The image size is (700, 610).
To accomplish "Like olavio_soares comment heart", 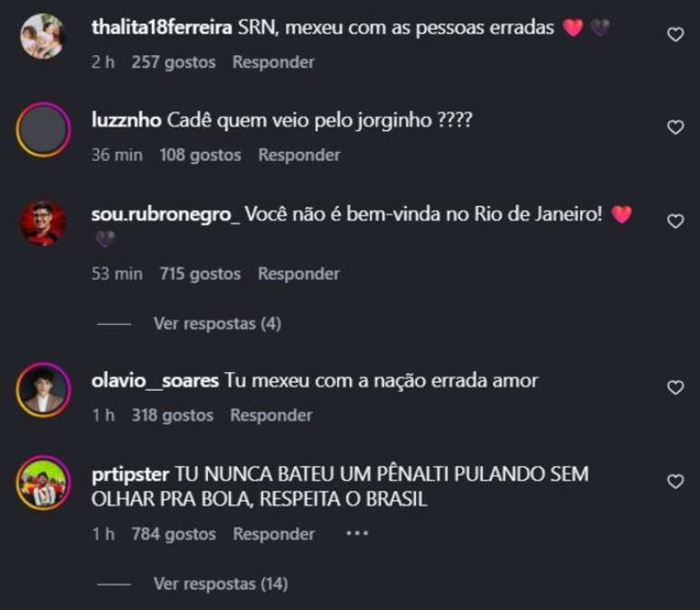I will tap(676, 387).
